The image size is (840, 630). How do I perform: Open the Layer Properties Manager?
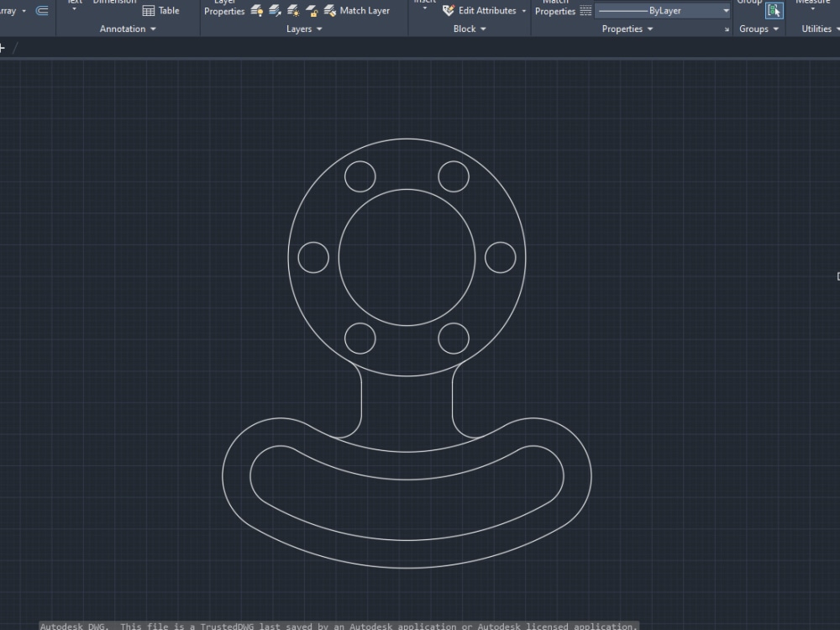click(224, 7)
